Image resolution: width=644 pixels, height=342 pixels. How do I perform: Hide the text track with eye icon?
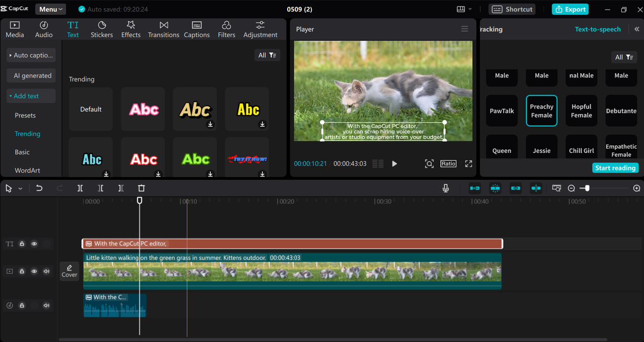(x=34, y=244)
